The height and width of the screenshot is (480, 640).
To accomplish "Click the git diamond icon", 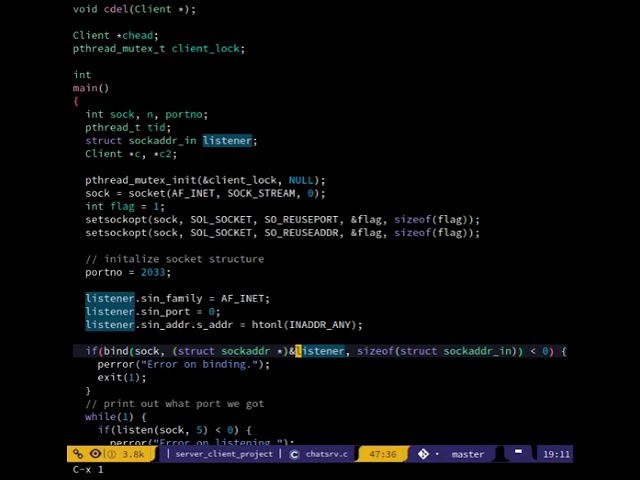I will tap(423, 454).
